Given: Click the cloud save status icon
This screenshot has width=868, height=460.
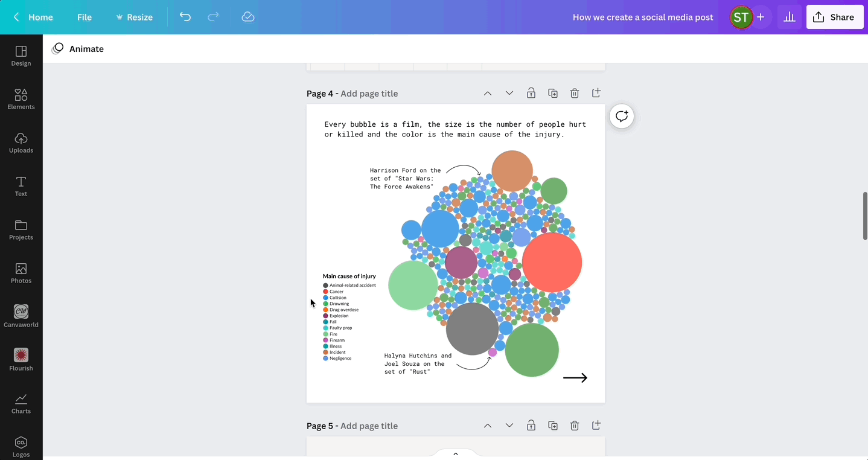Looking at the screenshot, I should [248, 17].
